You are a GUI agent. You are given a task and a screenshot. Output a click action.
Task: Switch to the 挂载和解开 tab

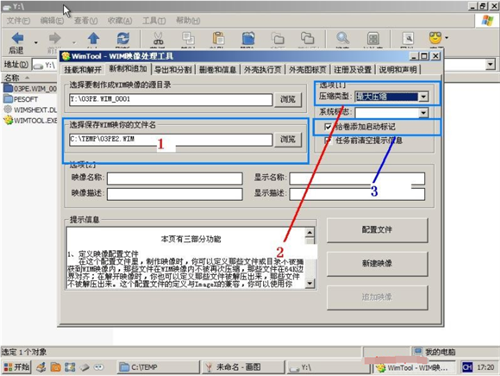pos(83,70)
